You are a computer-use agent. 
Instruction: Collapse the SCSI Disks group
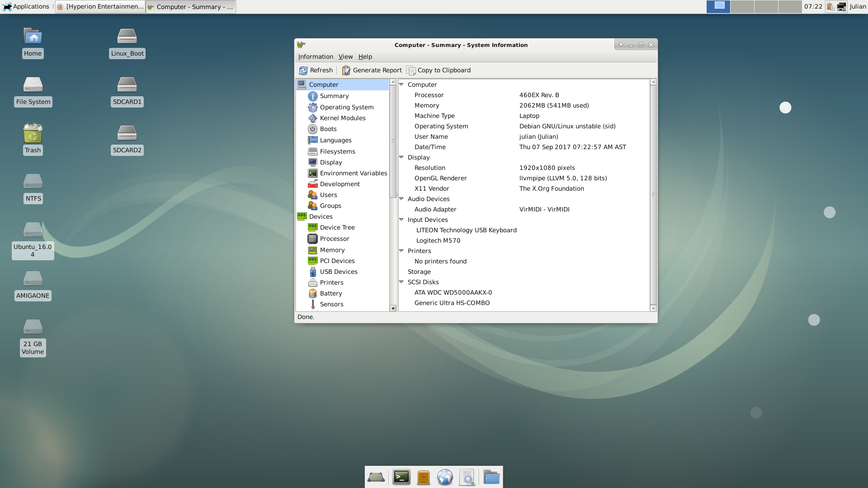click(401, 282)
